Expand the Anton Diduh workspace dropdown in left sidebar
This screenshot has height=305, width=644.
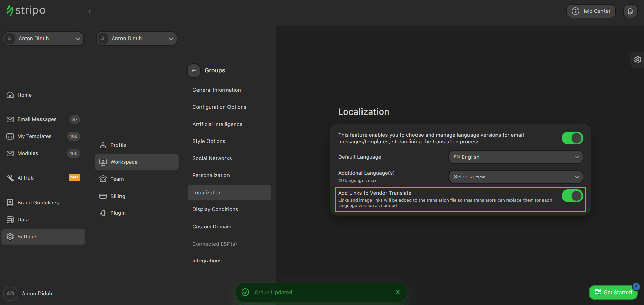(x=44, y=39)
